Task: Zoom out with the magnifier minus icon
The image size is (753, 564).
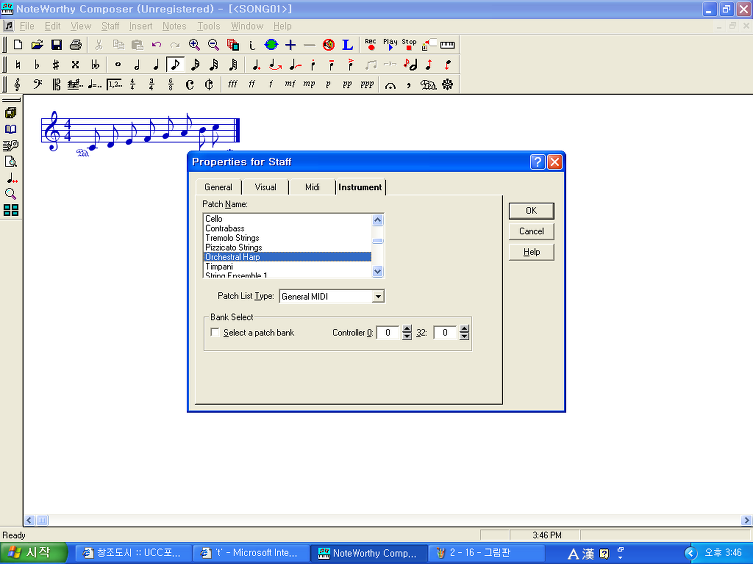Action: coord(213,45)
